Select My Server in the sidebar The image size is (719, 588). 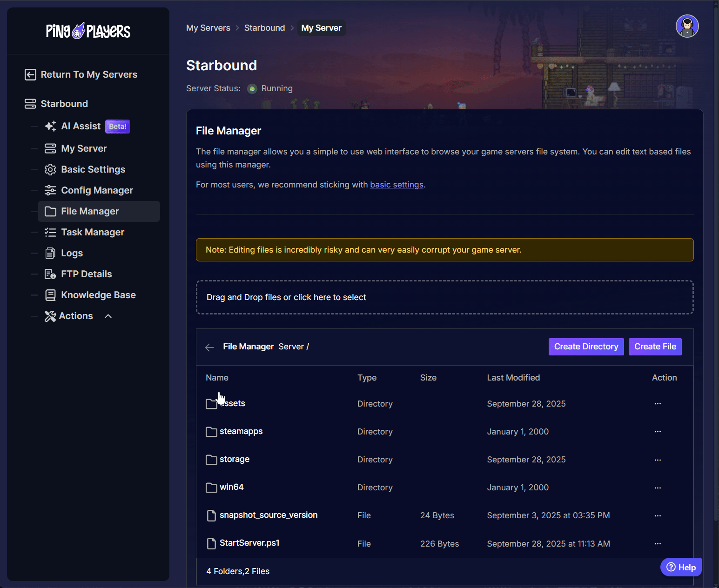tap(84, 148)
